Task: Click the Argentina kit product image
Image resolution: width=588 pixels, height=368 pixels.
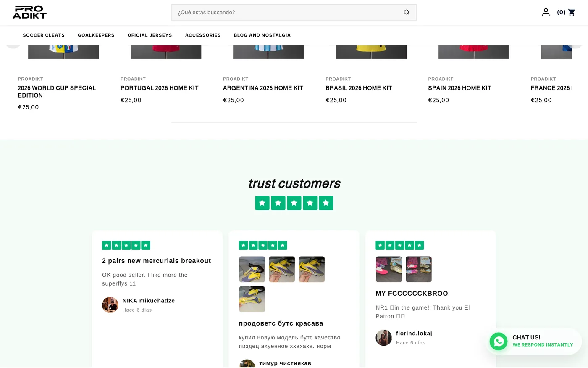Action: point(268,52)
